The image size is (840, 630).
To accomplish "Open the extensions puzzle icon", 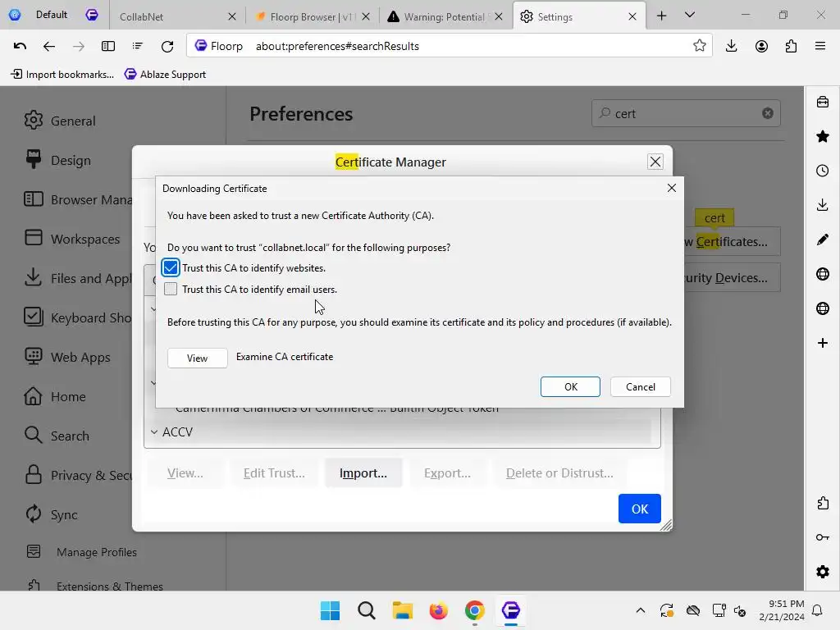I will pos(791,46).
